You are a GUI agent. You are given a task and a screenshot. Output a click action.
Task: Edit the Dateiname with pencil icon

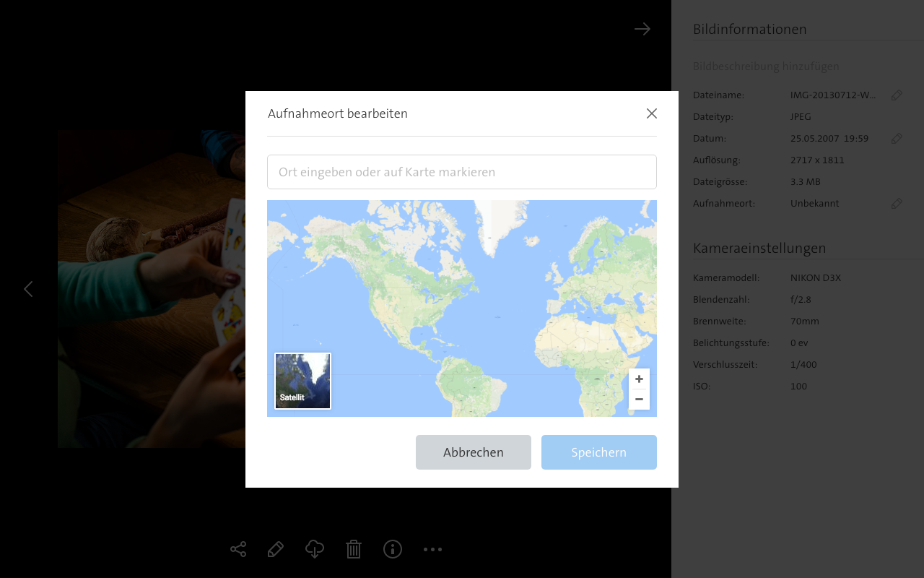click(897, 95)
